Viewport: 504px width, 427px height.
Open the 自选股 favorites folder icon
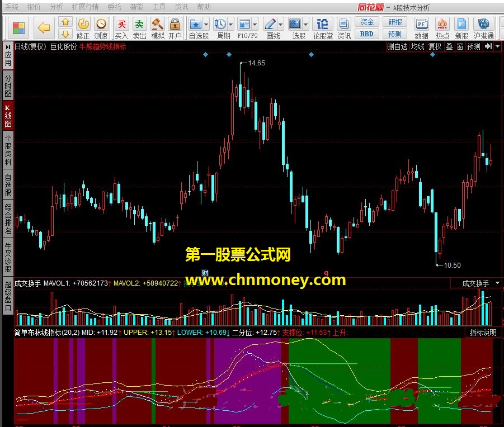195,24
